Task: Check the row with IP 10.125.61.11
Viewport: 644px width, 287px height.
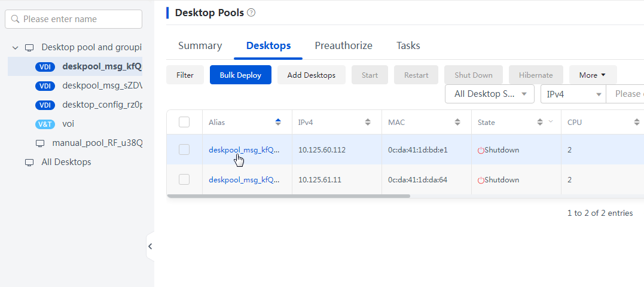Action: click(x=184, y=179)
